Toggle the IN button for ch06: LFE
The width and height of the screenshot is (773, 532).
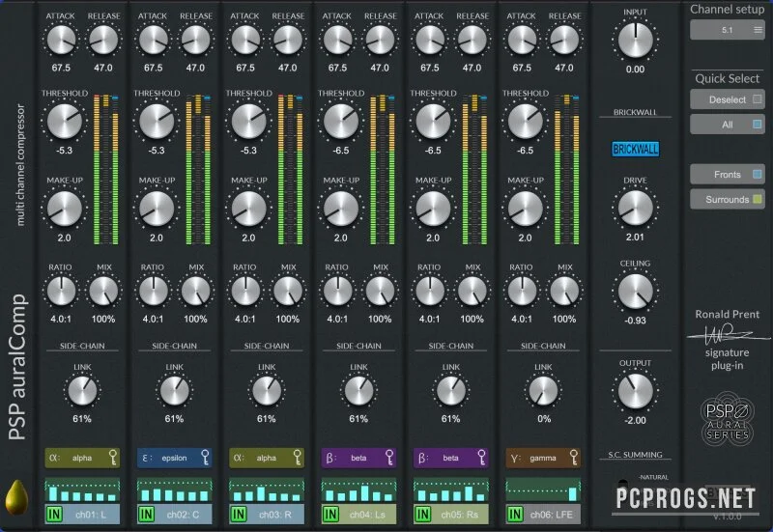pos(515,515)
